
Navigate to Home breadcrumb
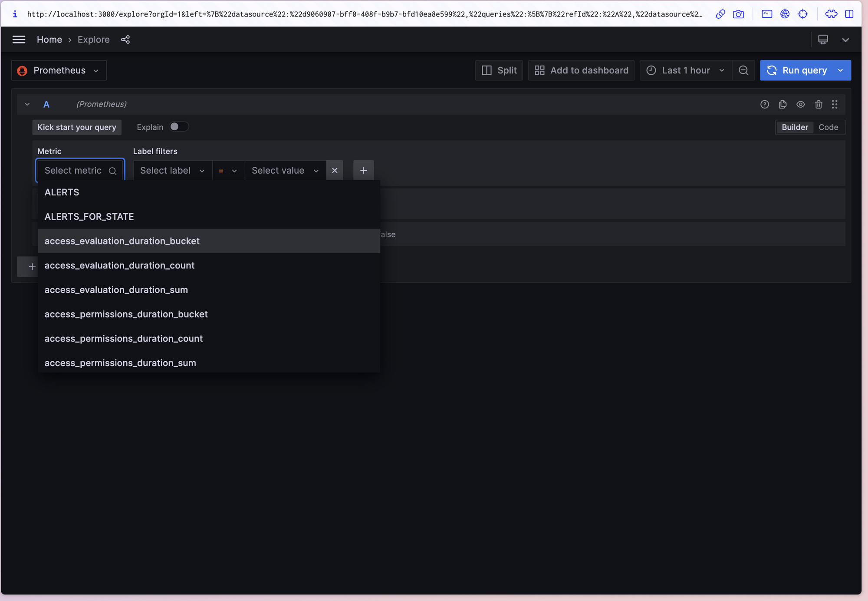pos(49,40)
